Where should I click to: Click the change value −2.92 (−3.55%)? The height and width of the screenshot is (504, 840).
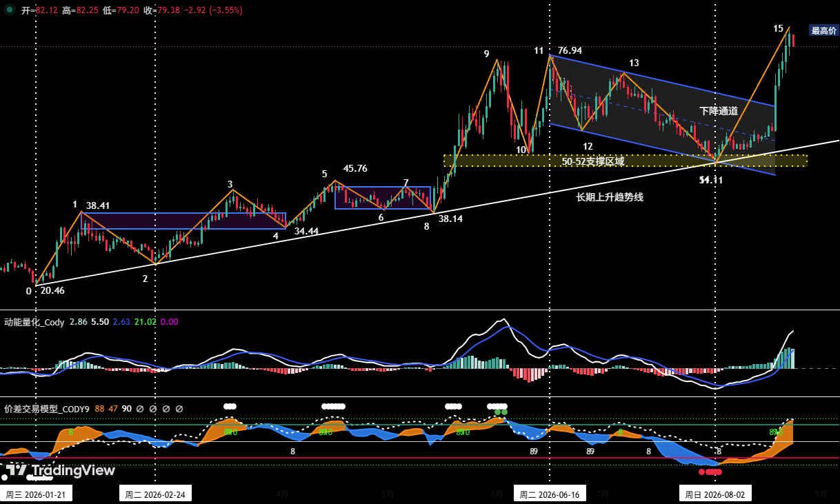pos(213,11)
